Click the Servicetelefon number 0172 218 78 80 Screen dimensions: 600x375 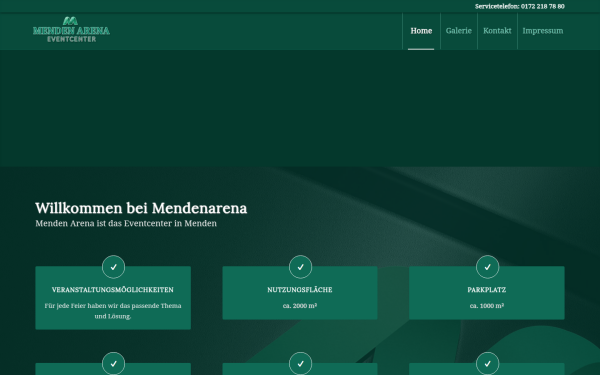(543, 7)
